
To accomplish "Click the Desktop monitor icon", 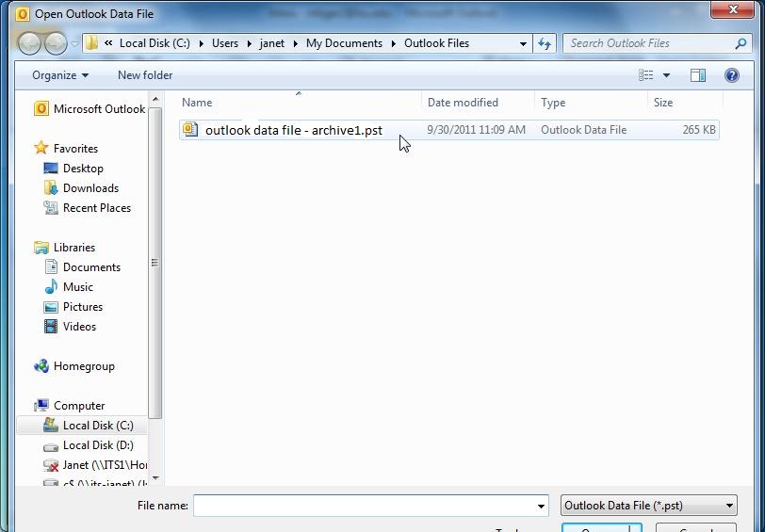I will click(x=51, y=169).
